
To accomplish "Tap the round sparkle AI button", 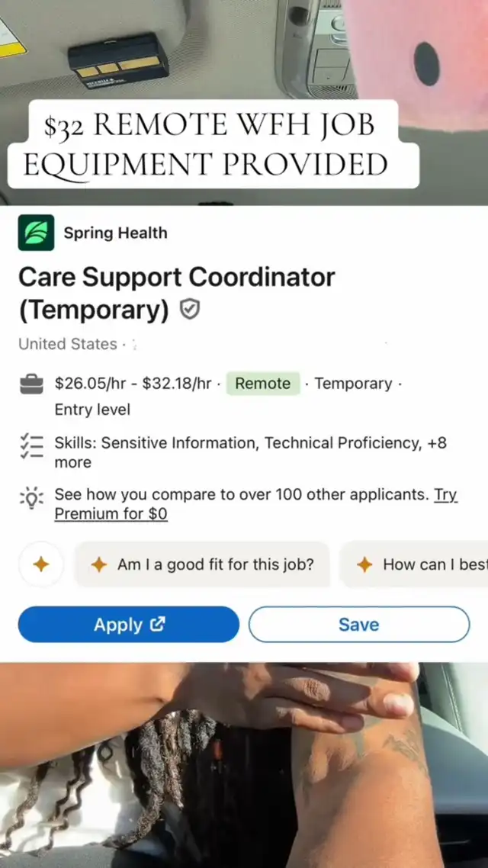I will coord(40,564).
